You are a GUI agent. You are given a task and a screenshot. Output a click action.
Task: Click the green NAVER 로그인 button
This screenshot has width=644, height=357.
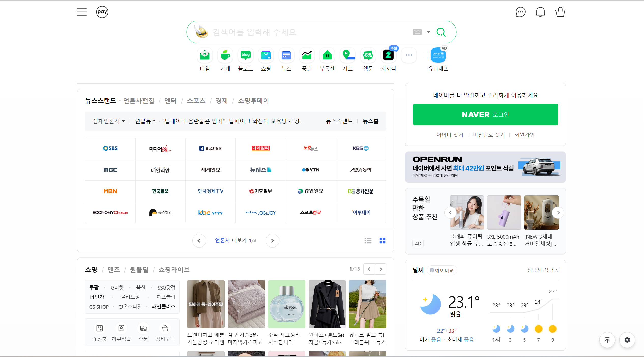pos(485,115)
